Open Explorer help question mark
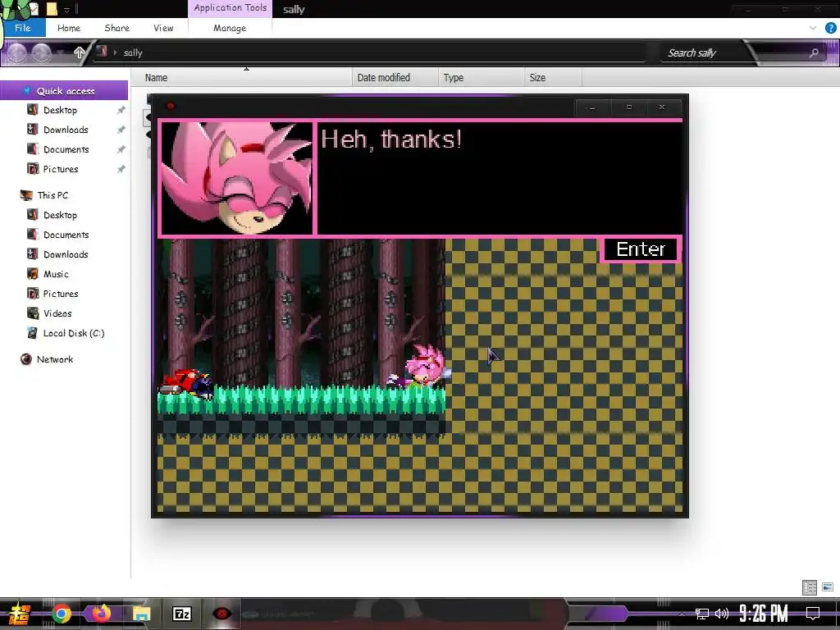 830,28
